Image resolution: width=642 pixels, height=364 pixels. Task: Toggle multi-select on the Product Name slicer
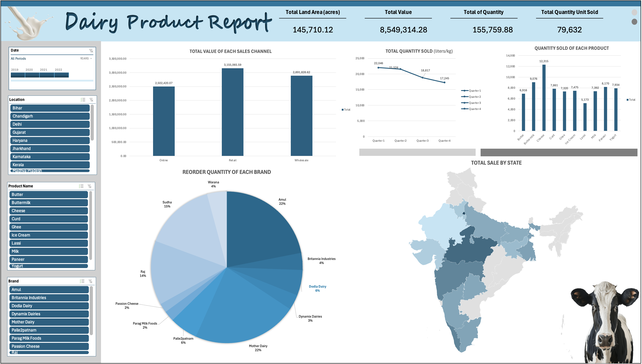point(81,186)
